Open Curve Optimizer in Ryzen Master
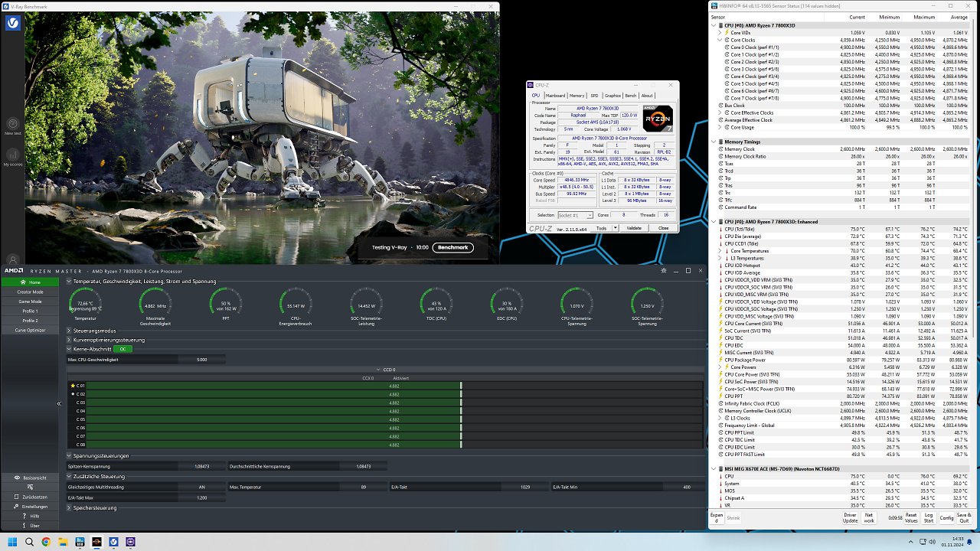The image size is (980, 551). click(31, 330)
